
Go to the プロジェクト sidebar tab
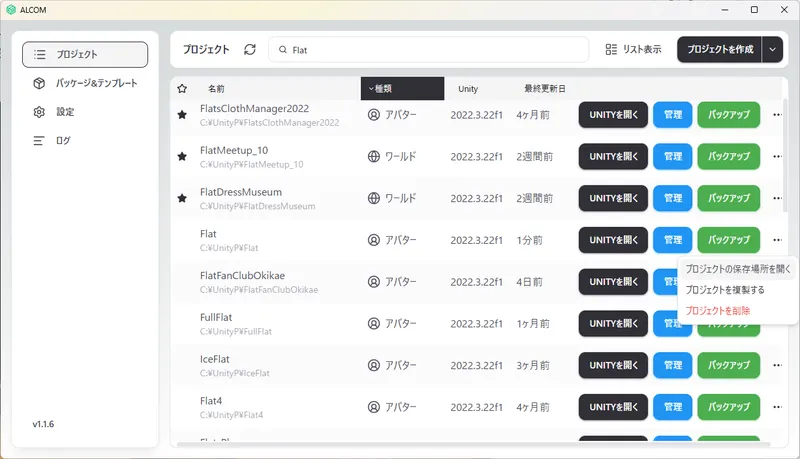(85, 55)
